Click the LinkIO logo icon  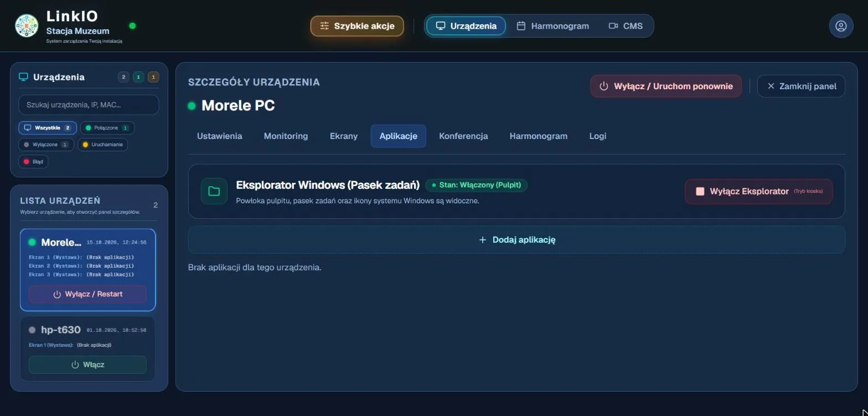[x=27, y=25]
